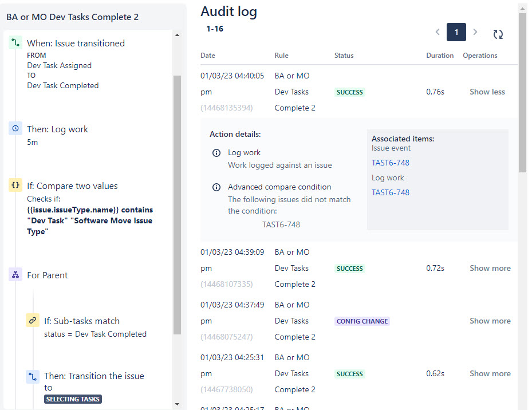Go to next audit log page
This screenshot has height=410, width=532.
475,32
